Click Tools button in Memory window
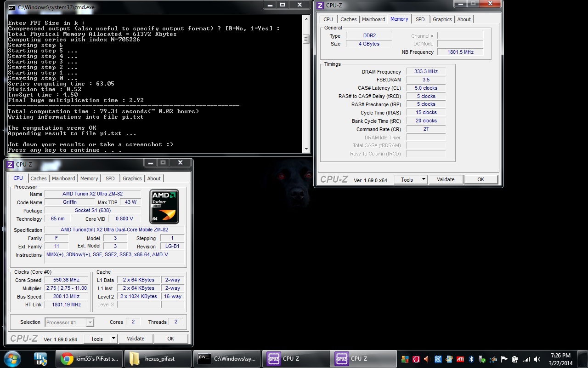The image size is (588, 368). coord(407,179)
